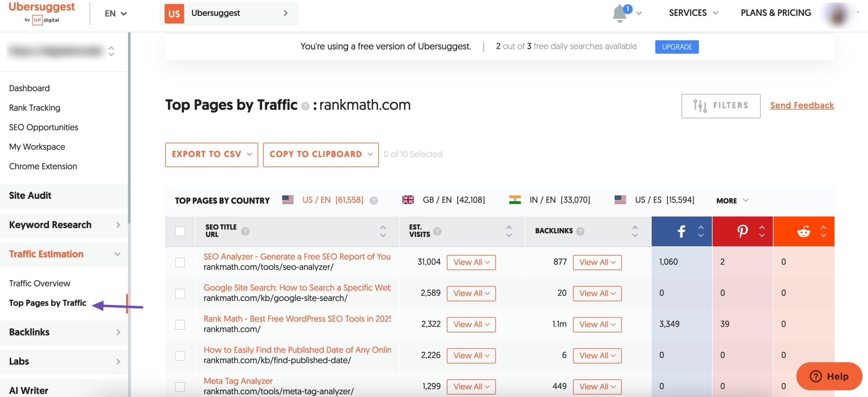This screenshot has height=397, width=868.
Task: Open the Rank Math Best Free WordPress SEO link
Action: coord(297,319)
